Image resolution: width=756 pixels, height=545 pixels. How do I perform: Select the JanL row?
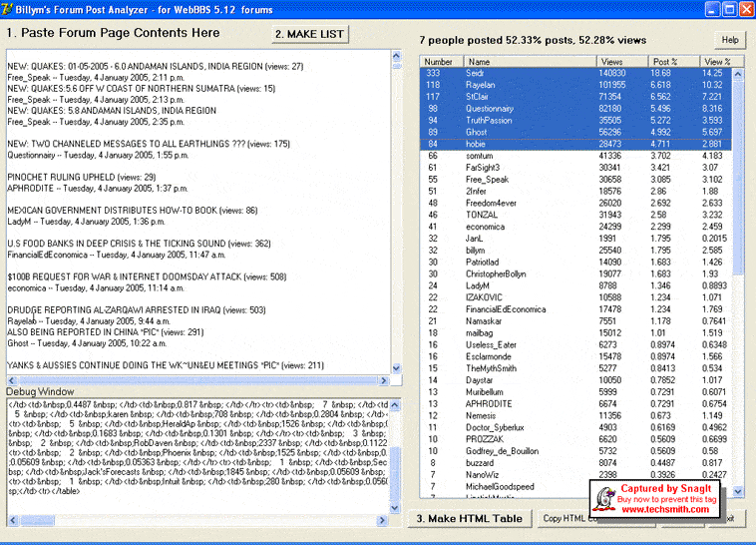click(x=575, y=239)
